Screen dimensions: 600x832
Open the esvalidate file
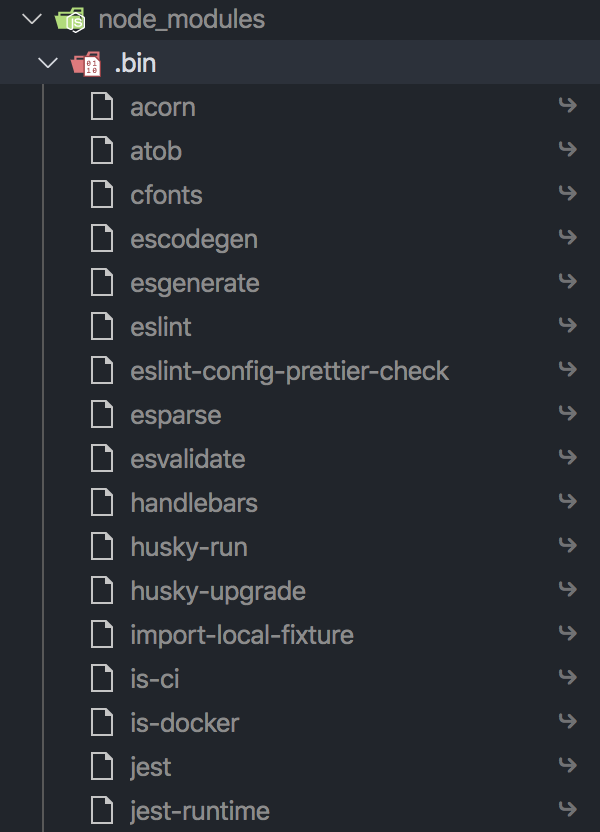(300, 459)
